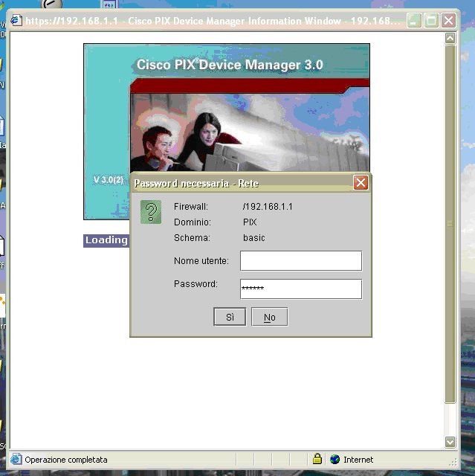Click the Cisco PIX Device Manager 3.0 banner
This screenshot has height=476, width=475.
coord(230,65)
